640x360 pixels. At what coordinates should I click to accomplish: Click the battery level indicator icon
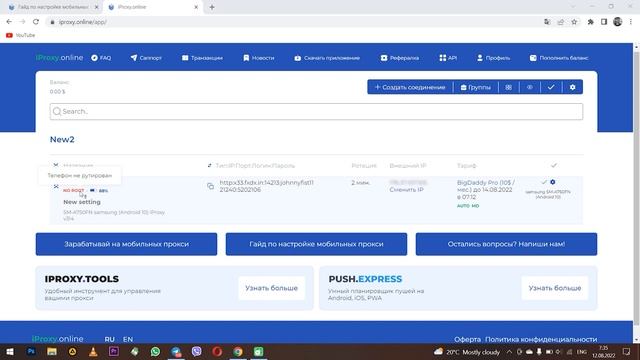[92, 191]
